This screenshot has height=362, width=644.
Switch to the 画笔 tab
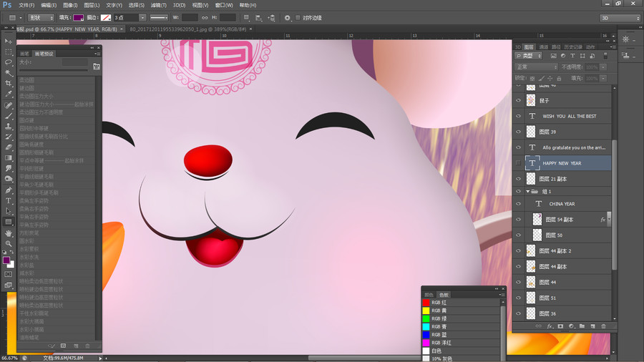[24, 54]
